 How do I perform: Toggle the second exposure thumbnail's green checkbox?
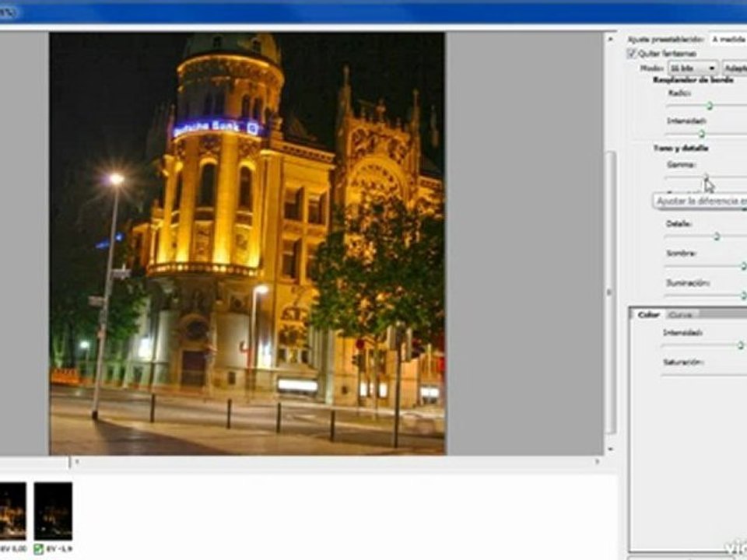pyautogui.click(x=39, y=549)
